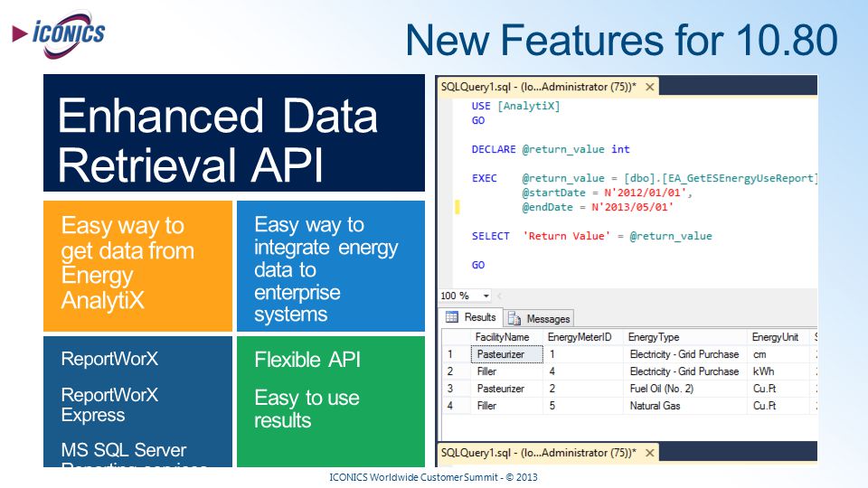Click the SELECT 'Return Value' line

tap(591, 236)
